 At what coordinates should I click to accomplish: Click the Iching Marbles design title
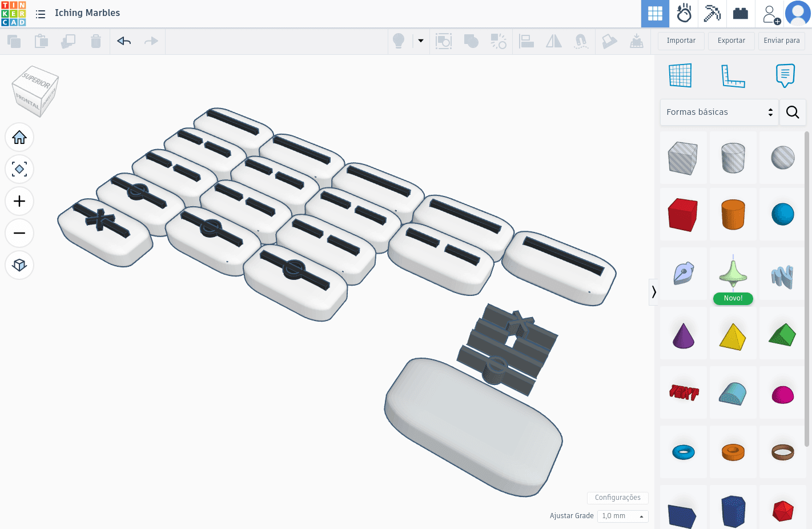pyautogui.click(x=87, y=13)
